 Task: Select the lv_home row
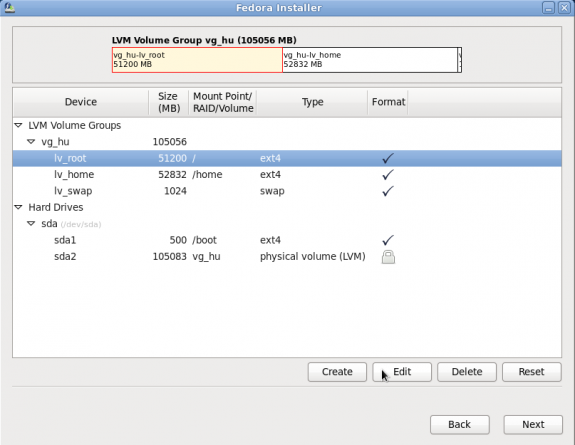pyautogui.click(x=287, y=175)
